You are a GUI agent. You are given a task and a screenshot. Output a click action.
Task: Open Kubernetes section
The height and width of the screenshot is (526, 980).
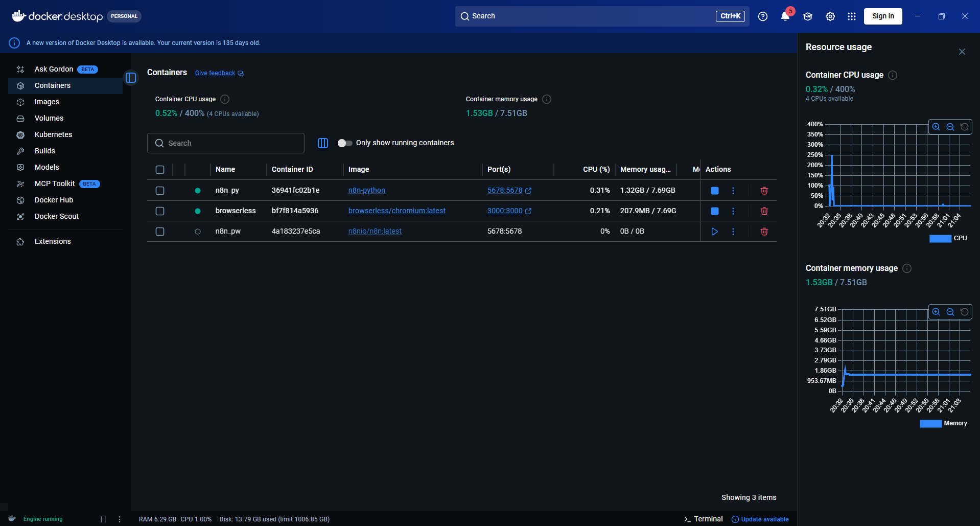(65, 134)
